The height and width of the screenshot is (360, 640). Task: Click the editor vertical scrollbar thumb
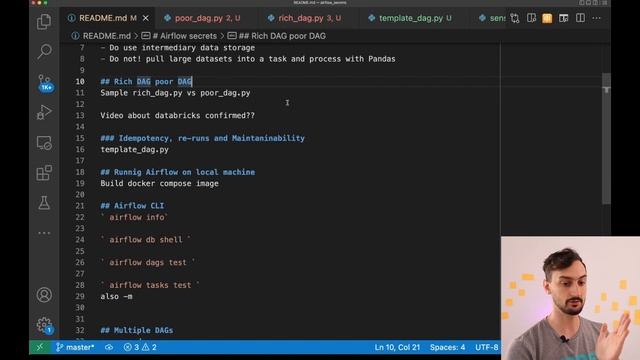click(x=606, y=139)
